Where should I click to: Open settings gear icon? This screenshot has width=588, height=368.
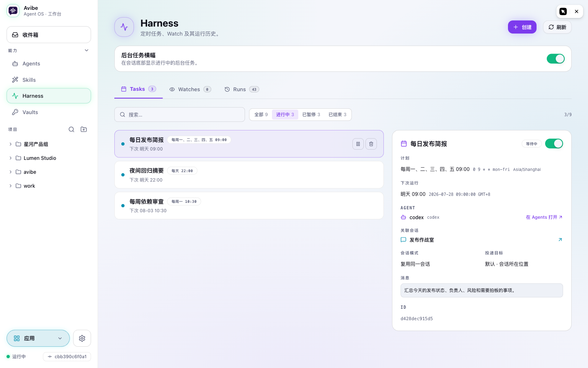click(82, 338)
